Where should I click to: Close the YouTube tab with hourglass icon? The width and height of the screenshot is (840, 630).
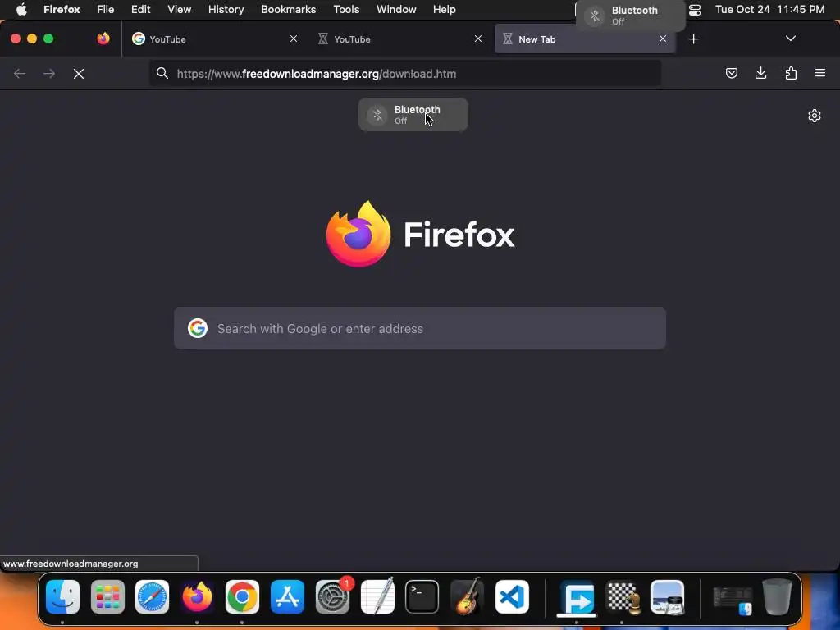[478, 39]
